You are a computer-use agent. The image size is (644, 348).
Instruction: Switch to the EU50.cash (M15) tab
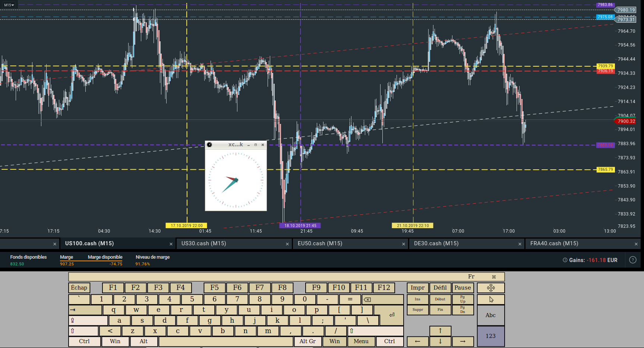320,243
